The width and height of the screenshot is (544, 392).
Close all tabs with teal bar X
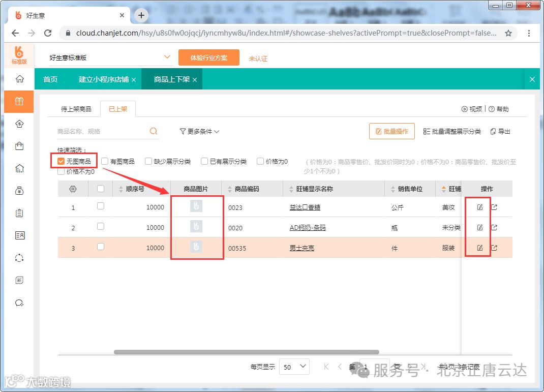(x=532, y=79)
